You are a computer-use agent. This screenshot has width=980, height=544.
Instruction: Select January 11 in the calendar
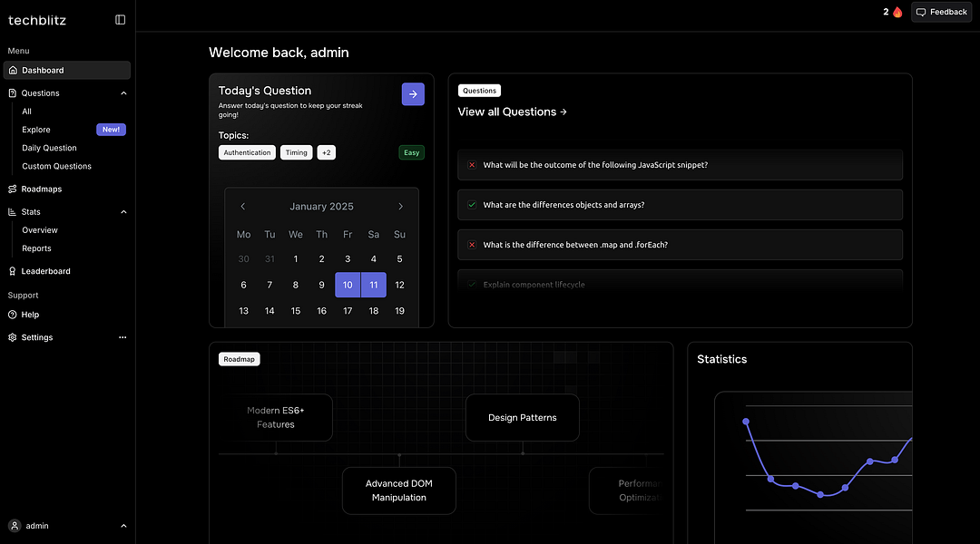point(374,285)
